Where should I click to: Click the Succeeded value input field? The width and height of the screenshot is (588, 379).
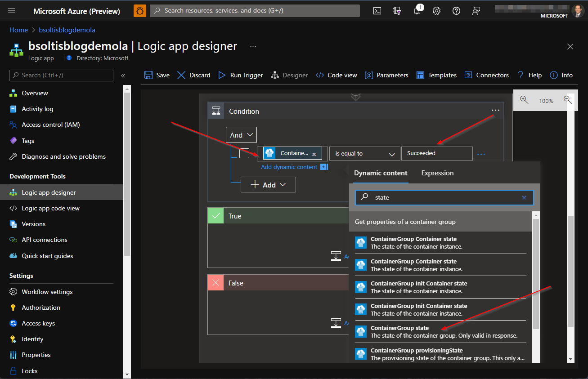pyautogui.click(x=436, y=153)
